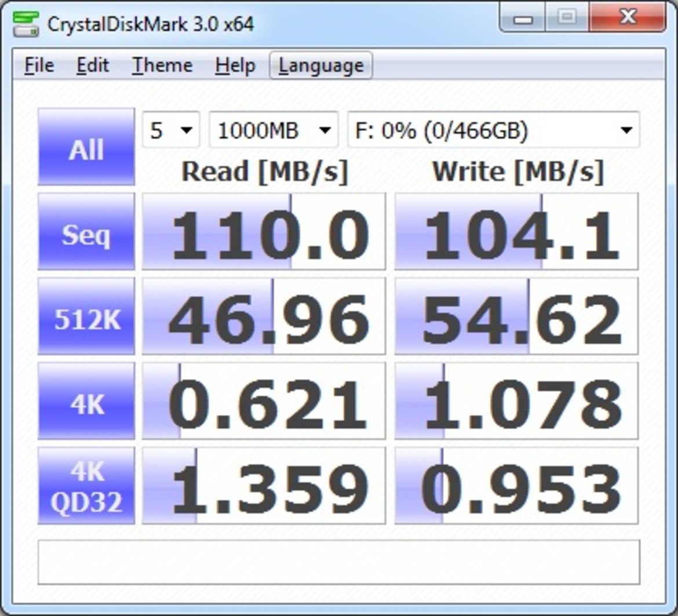
Task: Start the 512K benchmark test
Action: (86, 316)
